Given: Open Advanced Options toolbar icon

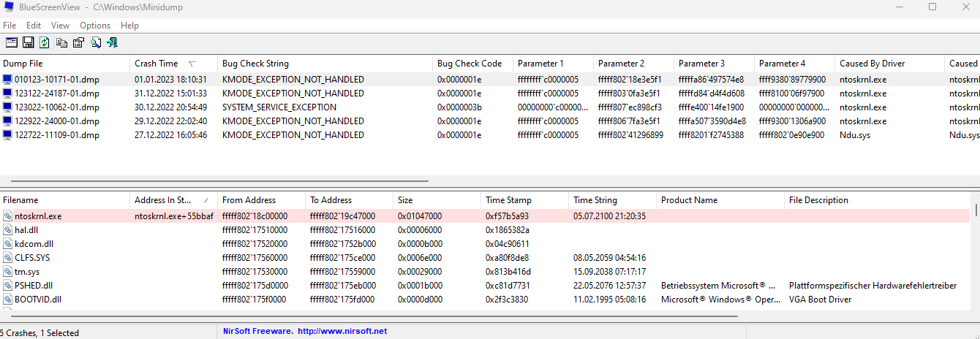Looking at the screenshot, I should point(11,42).
